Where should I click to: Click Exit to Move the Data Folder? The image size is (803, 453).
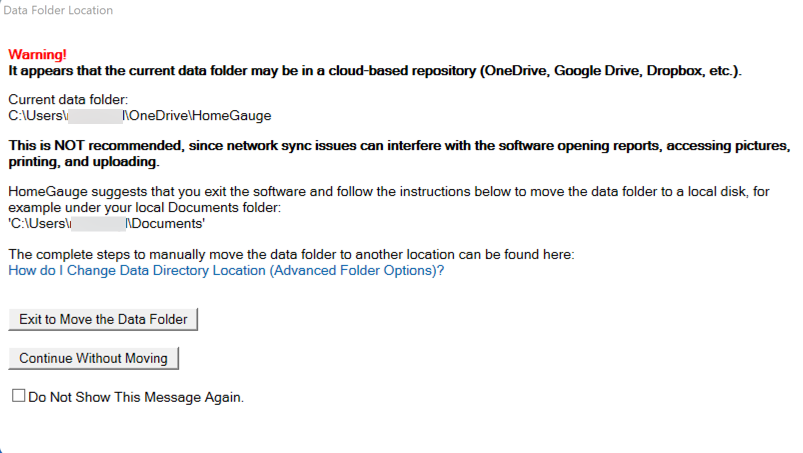click(104, 319)
